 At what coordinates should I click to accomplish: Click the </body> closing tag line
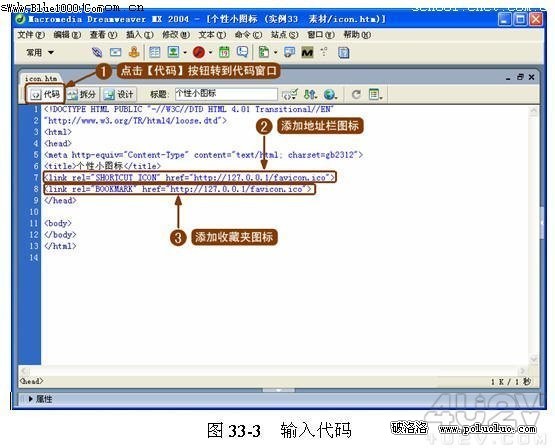coord(60,235)
